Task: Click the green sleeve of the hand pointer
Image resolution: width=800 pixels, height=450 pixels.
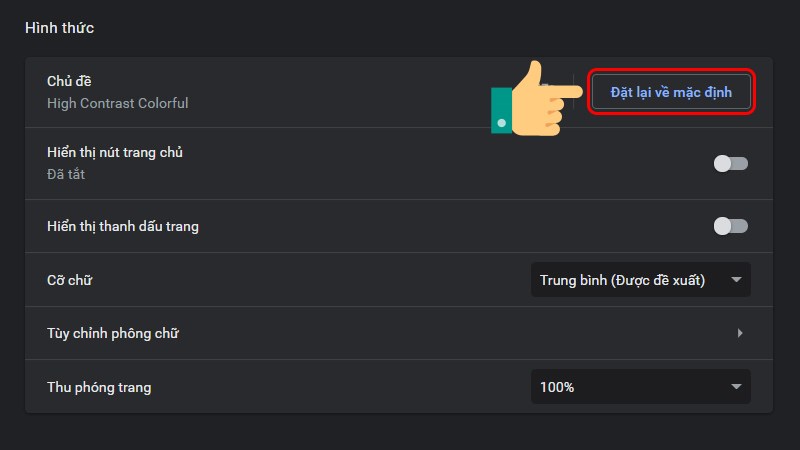Action: point(502,111)
